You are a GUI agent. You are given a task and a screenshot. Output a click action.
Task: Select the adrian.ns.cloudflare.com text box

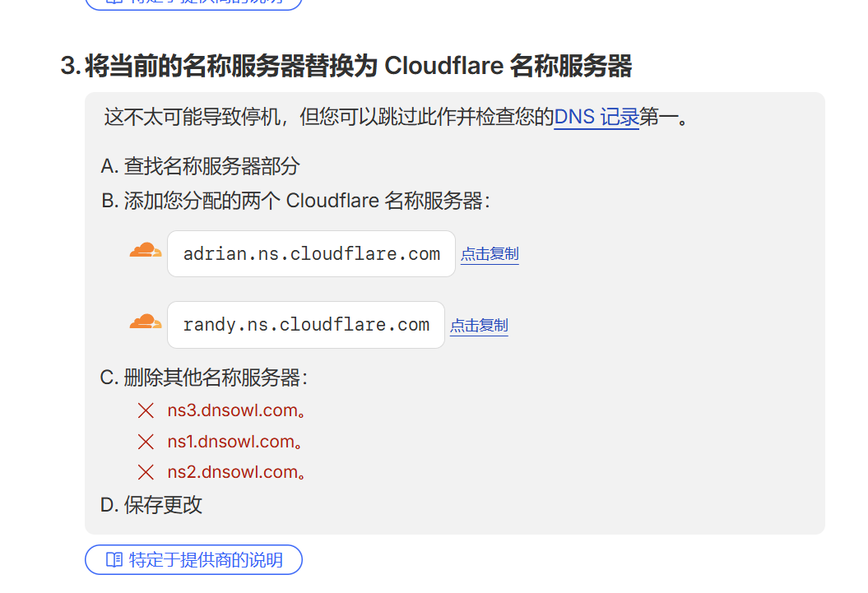pos(311,253)
